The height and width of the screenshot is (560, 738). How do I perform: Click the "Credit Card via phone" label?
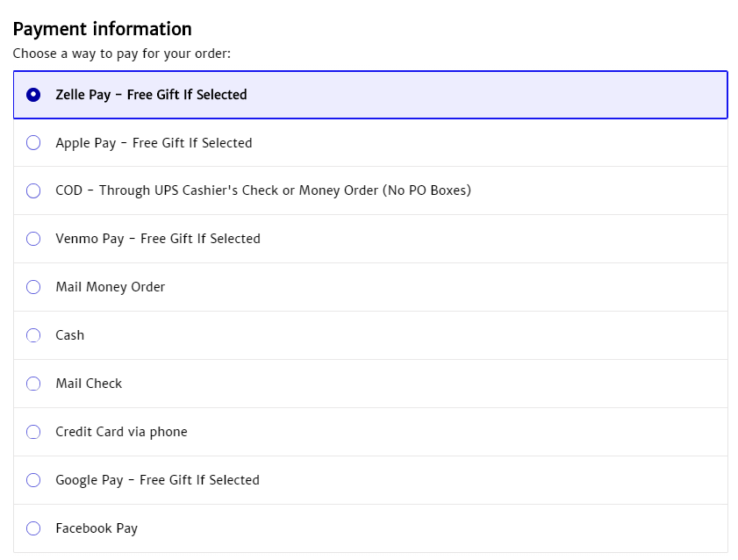coord(121,432)
